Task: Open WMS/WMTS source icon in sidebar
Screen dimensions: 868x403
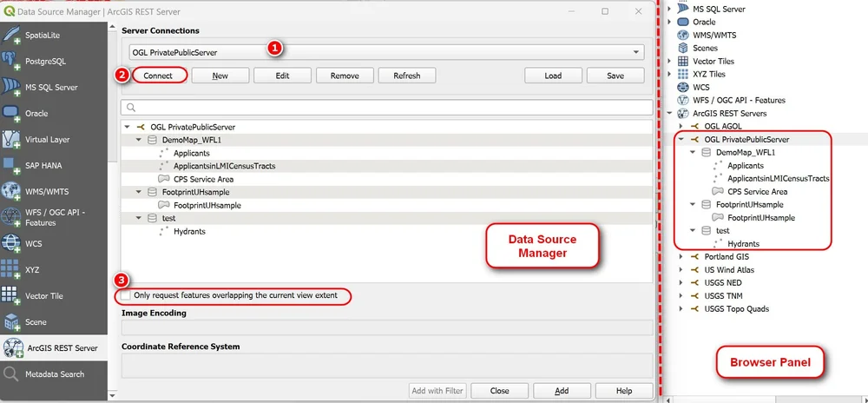Action: point(11,191)
